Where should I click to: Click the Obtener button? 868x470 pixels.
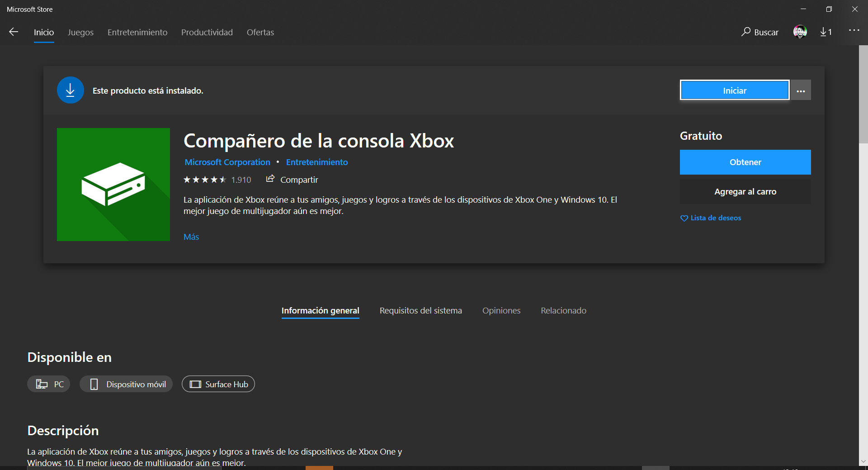[x=745, y=162]
